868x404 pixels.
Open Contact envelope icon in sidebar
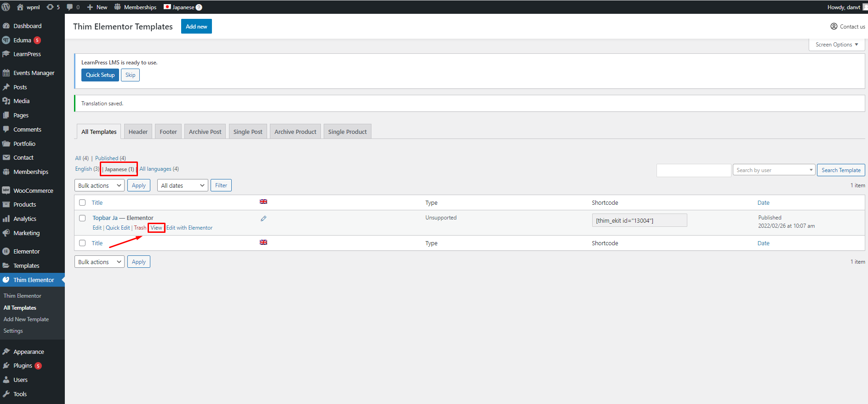point(6,157)
